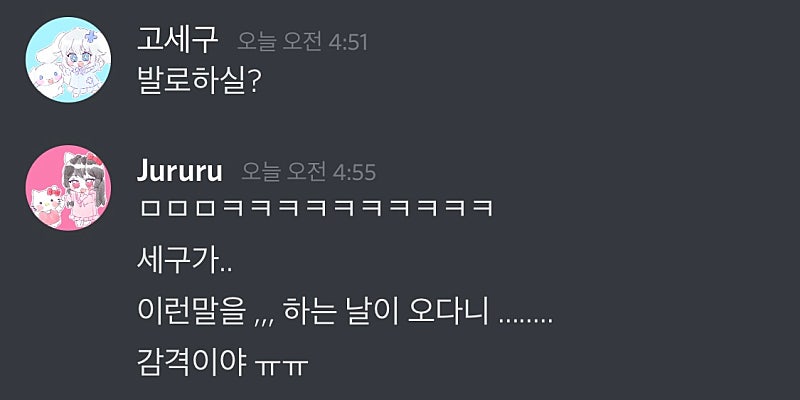
Task: Select the message 세구가..
Action: click(x=184, y=262)
